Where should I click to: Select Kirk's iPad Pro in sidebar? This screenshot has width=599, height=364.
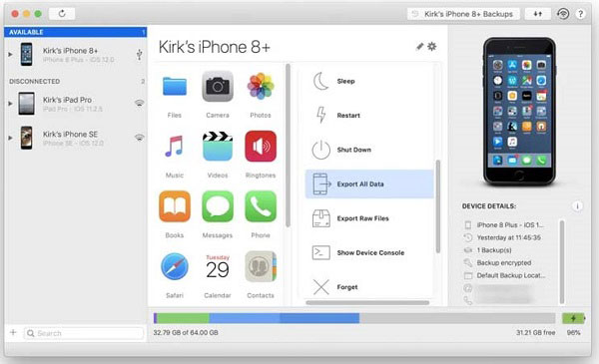(x=75, y=104)
